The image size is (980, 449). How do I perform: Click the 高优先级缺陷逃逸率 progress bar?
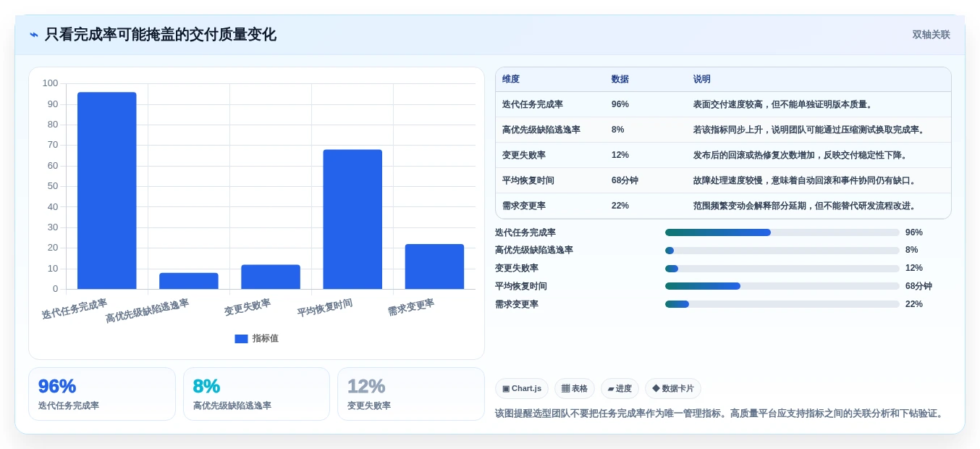[782, 251]
